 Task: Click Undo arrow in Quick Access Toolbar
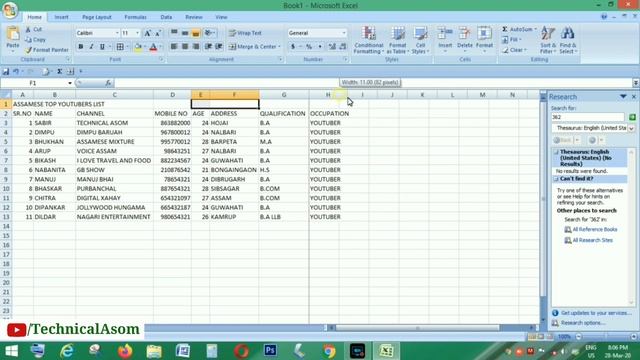click(x=16, y=71)
